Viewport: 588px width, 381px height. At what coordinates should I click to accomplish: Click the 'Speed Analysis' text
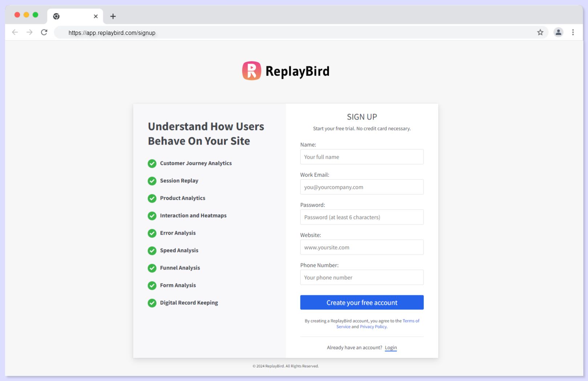tap(179, 251)
